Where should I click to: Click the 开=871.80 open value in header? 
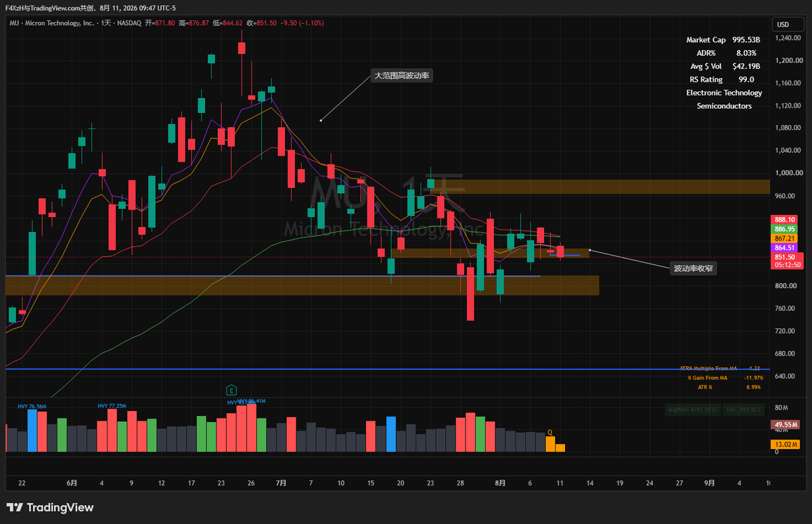point(159,22)
